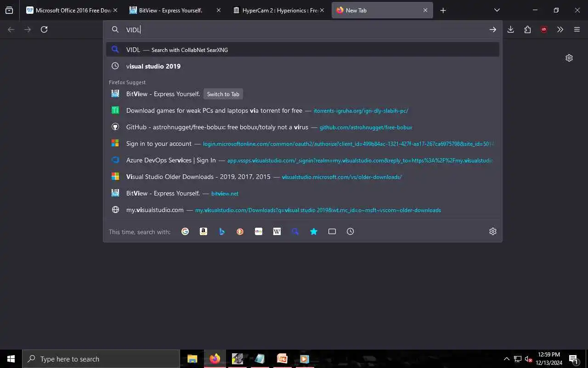The width and height of the screenshot is (588, 368).
Task: Open a new tab with plus button
Action: (443, 10)
